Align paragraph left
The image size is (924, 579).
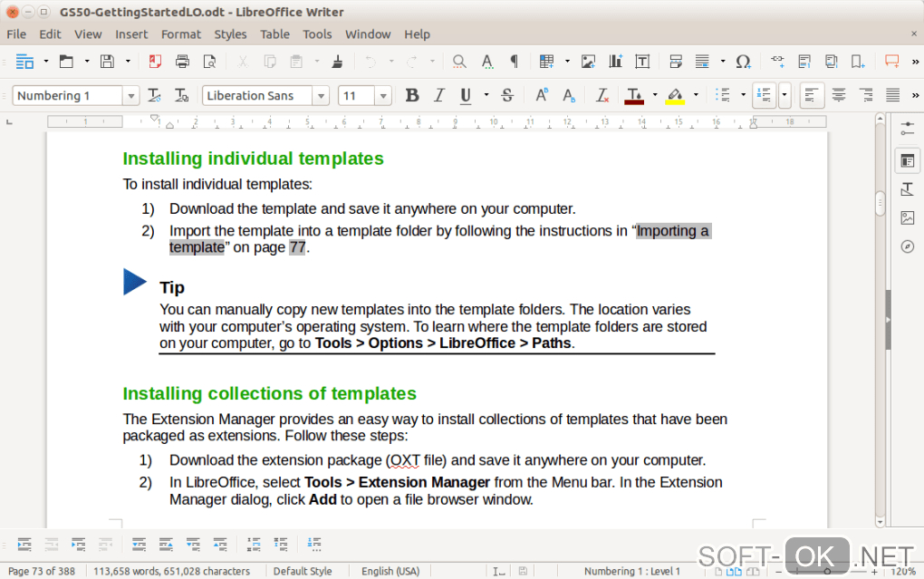tap(812, 95)
